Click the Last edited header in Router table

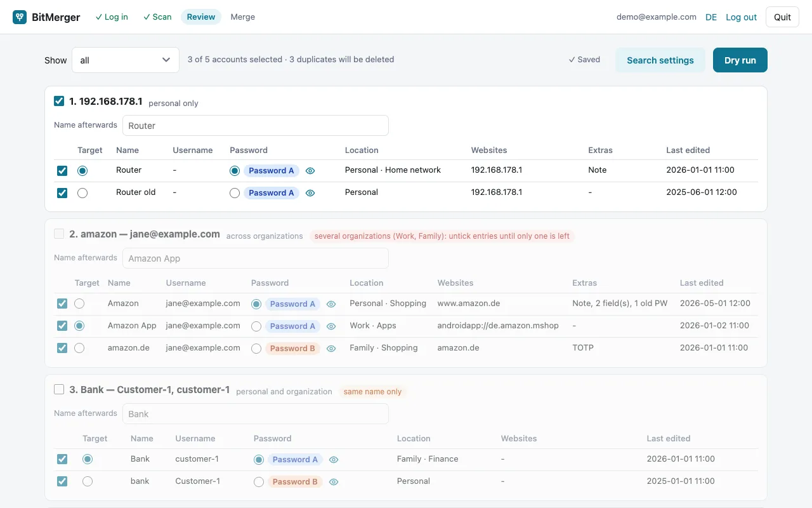(688, 150)
